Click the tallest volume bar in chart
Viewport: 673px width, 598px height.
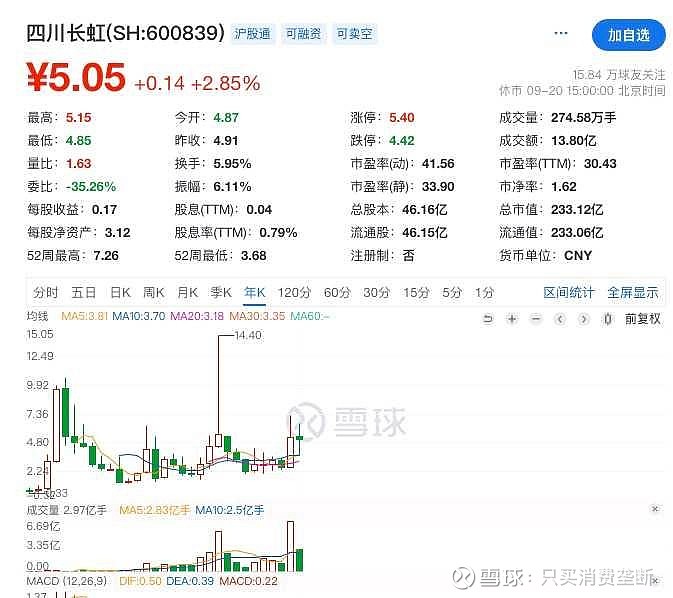click(x=291, y=546)
